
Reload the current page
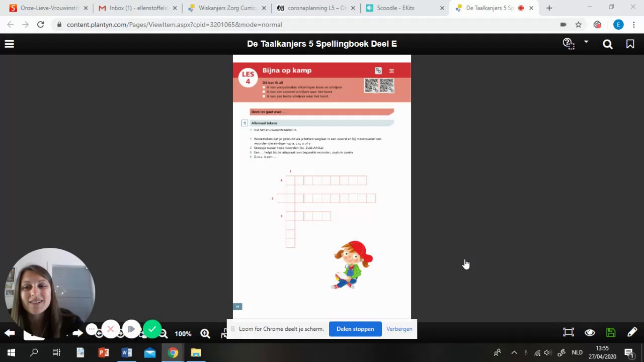tap(40, 25)
